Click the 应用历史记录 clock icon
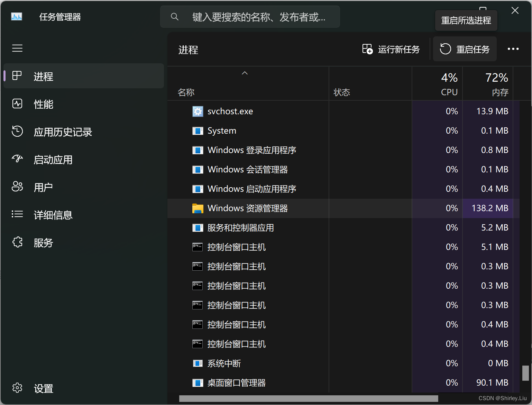The image size is (532, 405). point(17,131)
